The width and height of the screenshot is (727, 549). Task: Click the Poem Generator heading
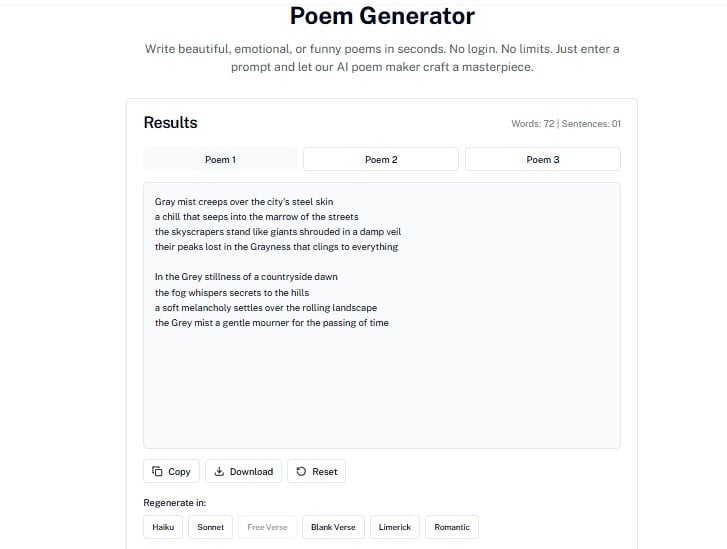click(x=382, y=16)
